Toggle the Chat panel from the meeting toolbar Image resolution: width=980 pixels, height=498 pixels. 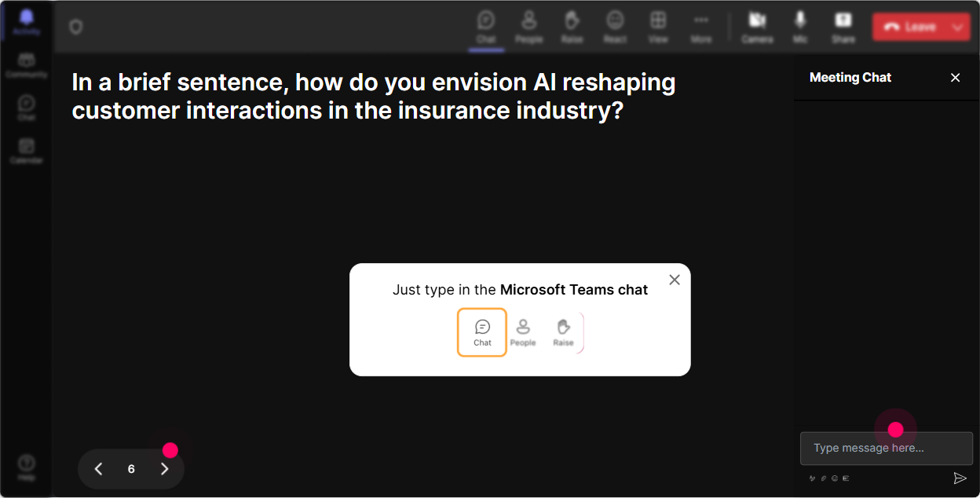486,27
